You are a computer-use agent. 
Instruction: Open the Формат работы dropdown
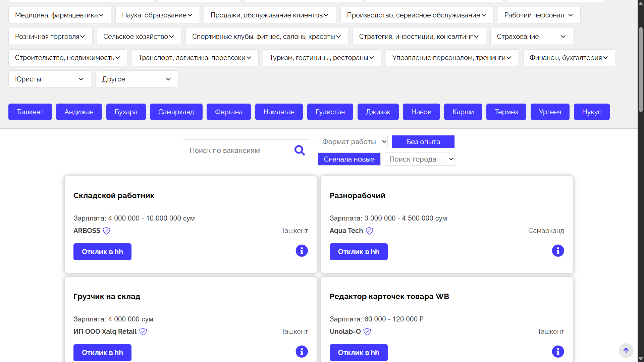[353, 142]
